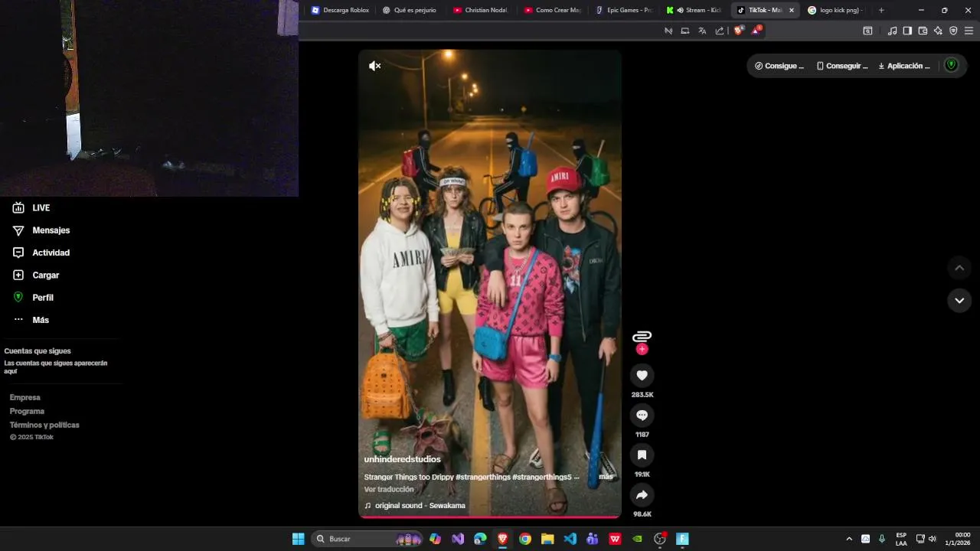The height and width of the screenshot is (551, 980).
Task: Switch to 'Qué es perjurio' tab
Action: point(410,10)
